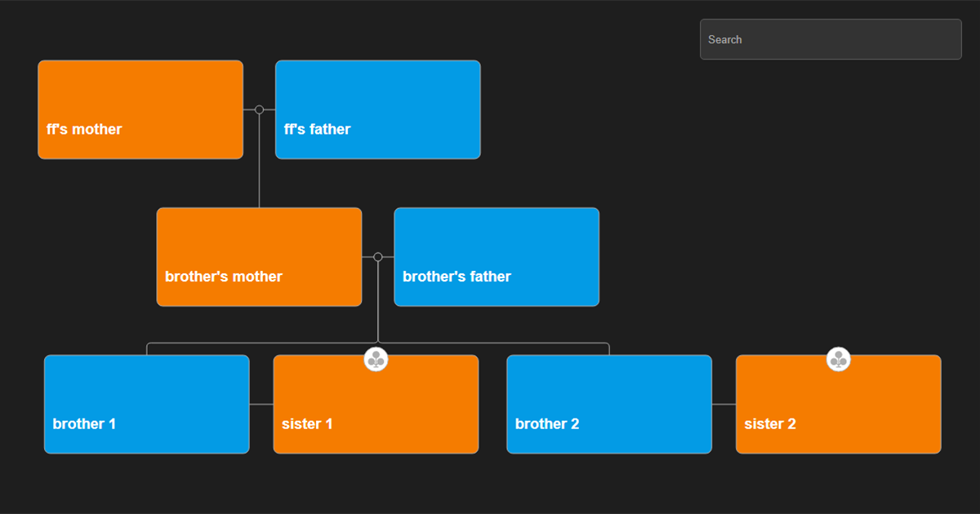The height and width of the screenshot is (514, 980).
Task: Click the partnership dot linking brother's mother and father
Action: [x=378, y=256]
